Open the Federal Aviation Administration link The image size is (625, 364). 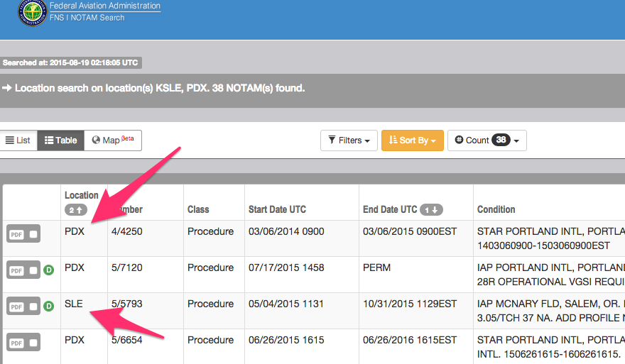point(105,6)
